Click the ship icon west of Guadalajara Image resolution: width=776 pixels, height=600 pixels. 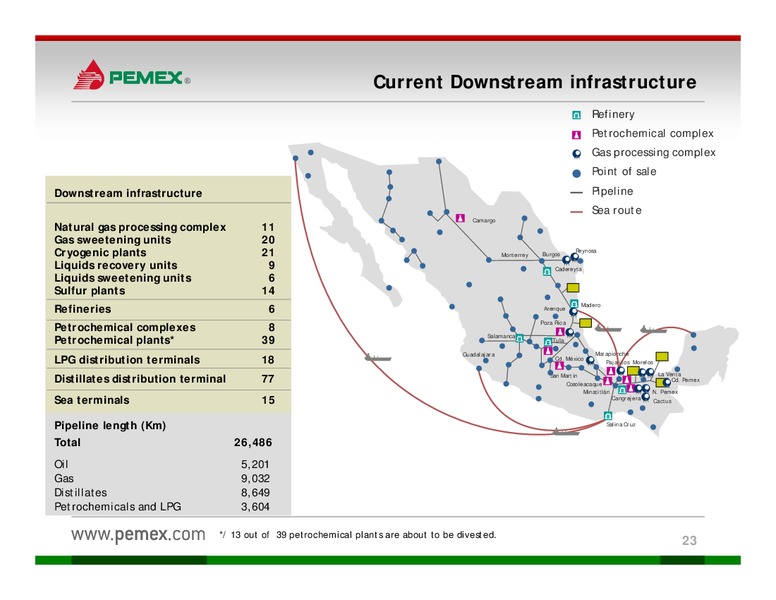tap(378, 357)
